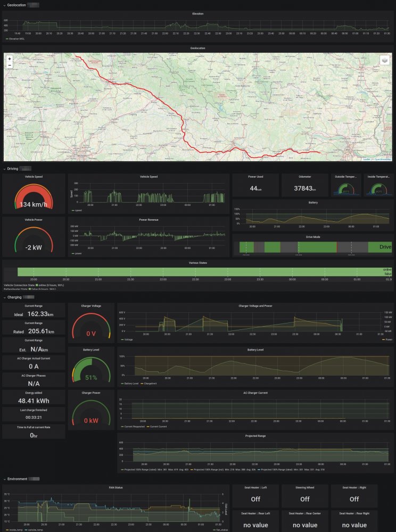This screenshot has width=396, height=532.
Task: Click the Drive segment in Drive Mode
Action: coord(379,247)
